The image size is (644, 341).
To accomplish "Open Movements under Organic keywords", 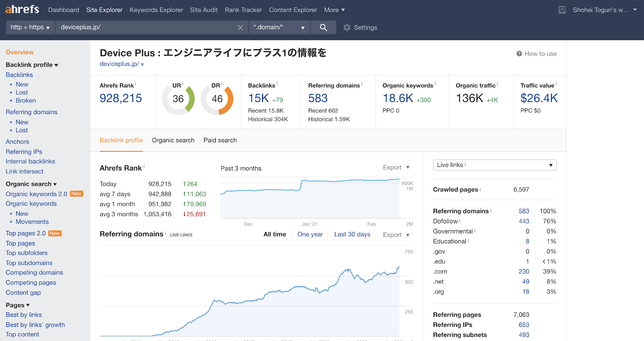I will pos(32,222).
